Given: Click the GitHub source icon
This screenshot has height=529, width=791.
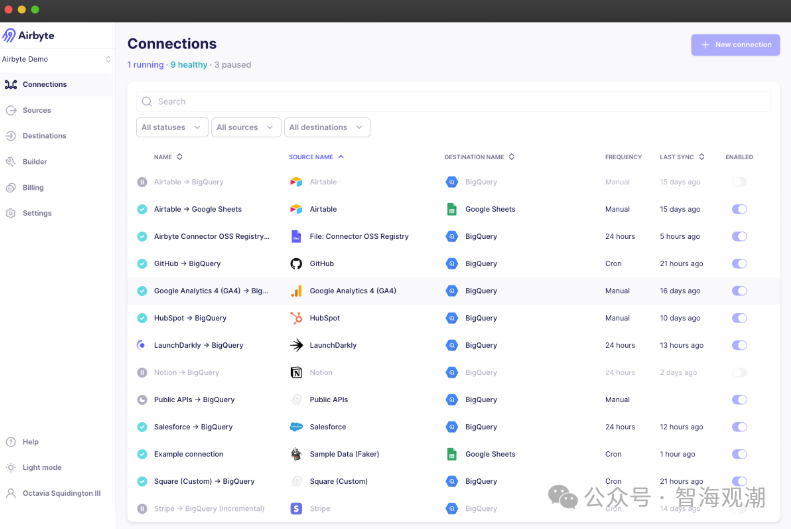Looking at the screenshot, I should pyautogui.click(x=296, y=263).
